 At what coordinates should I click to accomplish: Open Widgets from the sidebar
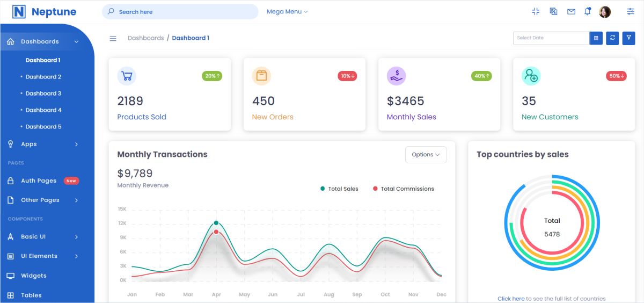[x=34, y=276]
